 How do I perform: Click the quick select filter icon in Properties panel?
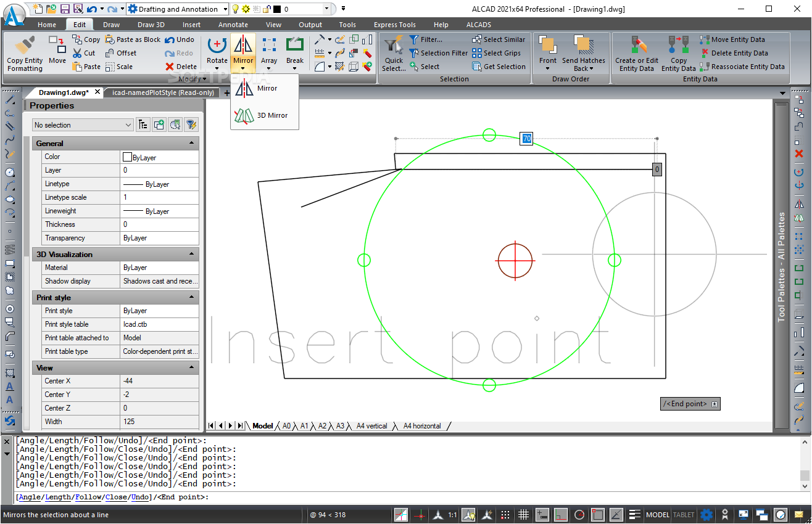point(191,125)
